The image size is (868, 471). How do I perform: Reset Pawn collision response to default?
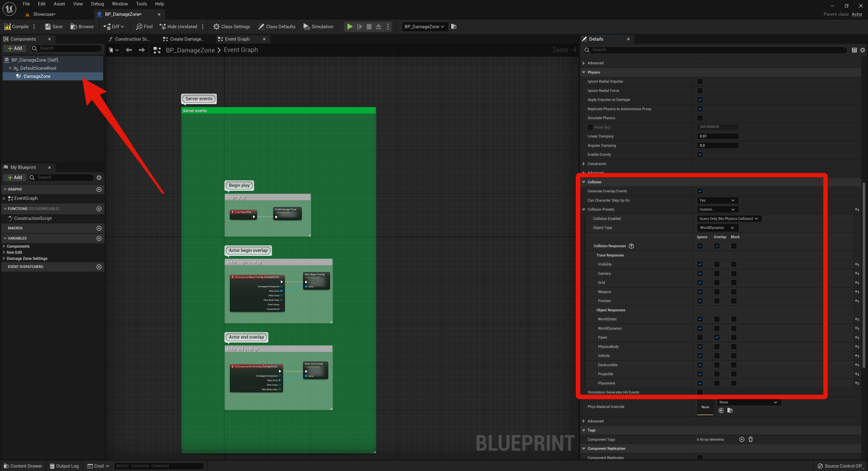pos(857,338)
